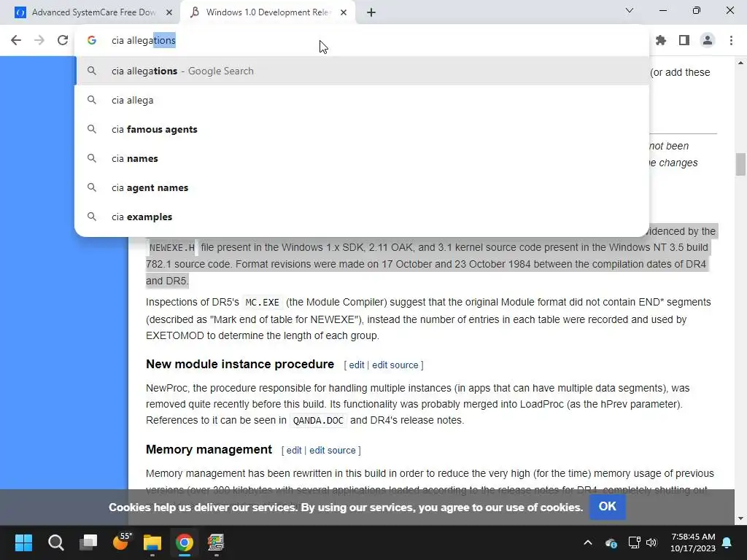This screenshot has height=560, width=747.
Task: Open File Explorer from taskbar
Action: click(152, 542)
